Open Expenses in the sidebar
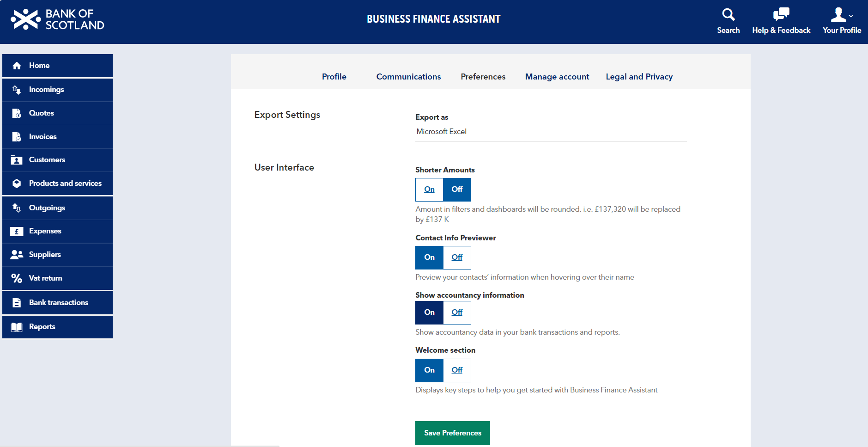Image resolution: width=868 pixels, height=447 pixels. (x=57, y=231)
